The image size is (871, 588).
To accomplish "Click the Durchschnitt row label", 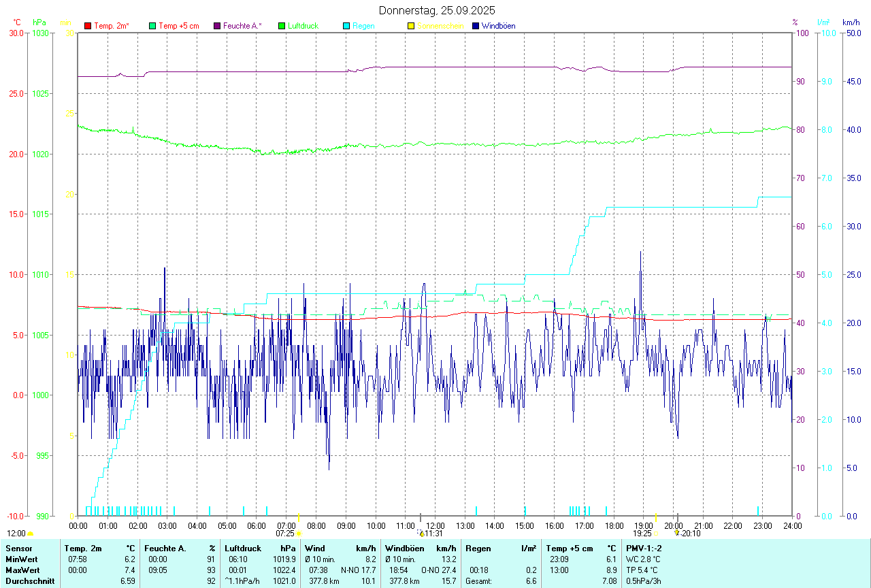I will click(29, 581).
